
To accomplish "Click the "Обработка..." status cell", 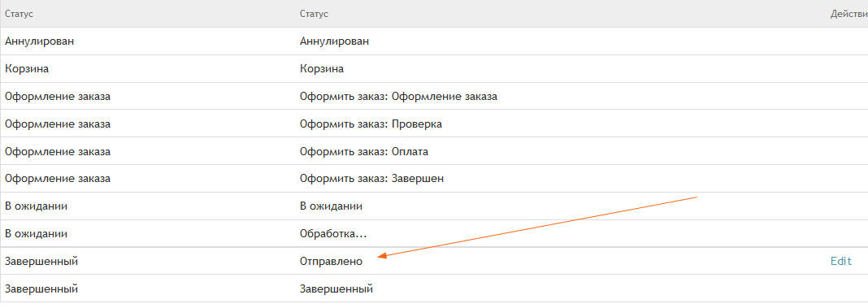I will pyautogui.click(x=333, y=234).
